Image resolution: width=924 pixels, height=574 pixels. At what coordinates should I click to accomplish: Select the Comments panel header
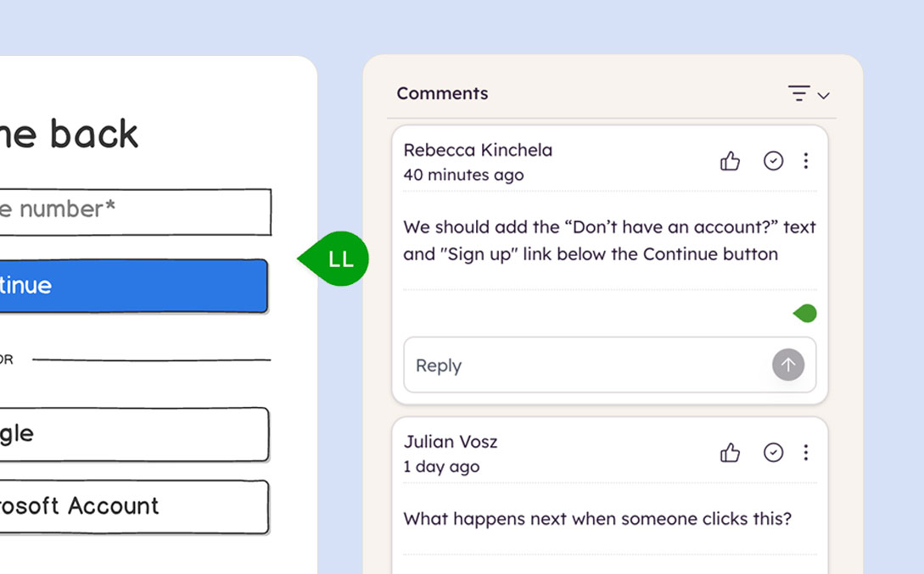(x=442, y=93)
